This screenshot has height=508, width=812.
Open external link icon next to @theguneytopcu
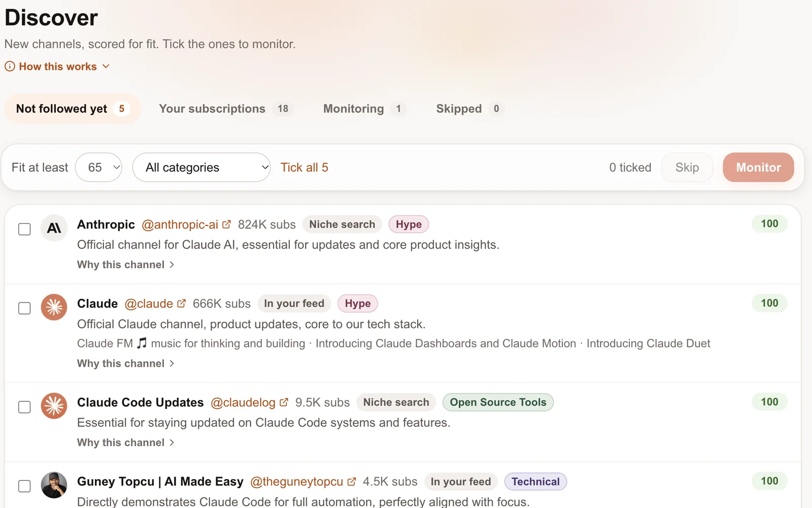pyautogui.click(x=351, y=481)
